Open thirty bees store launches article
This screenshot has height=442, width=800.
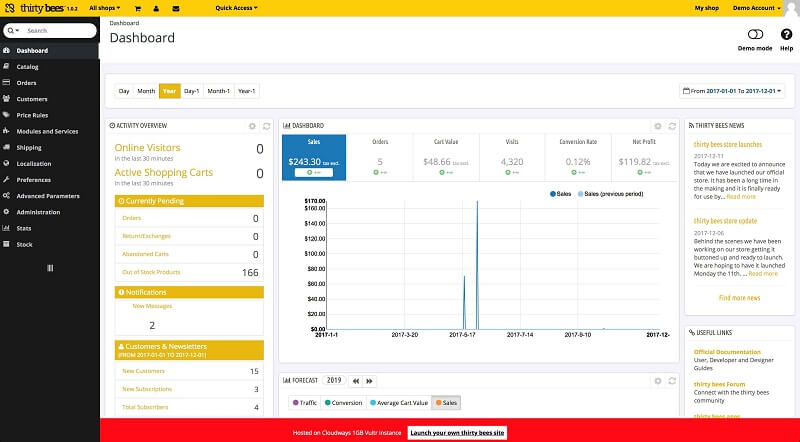pyautogui.click(x=728, y=144)
